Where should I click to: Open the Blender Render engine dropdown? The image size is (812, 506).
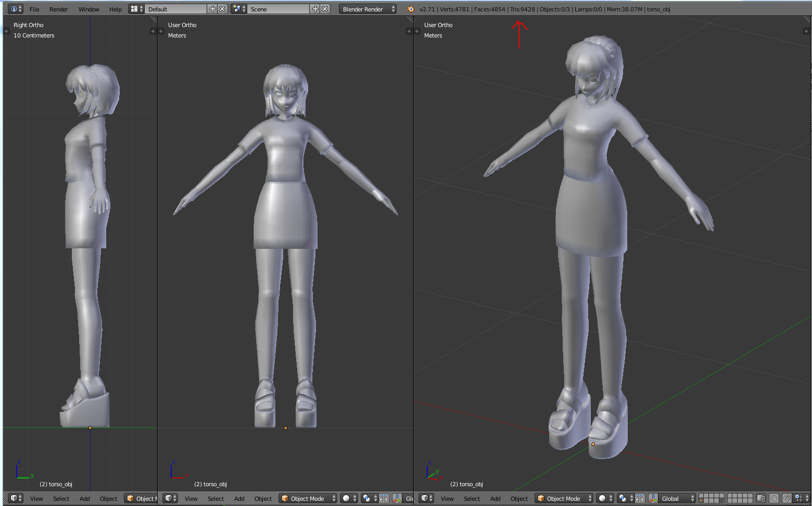coord(367,9)
